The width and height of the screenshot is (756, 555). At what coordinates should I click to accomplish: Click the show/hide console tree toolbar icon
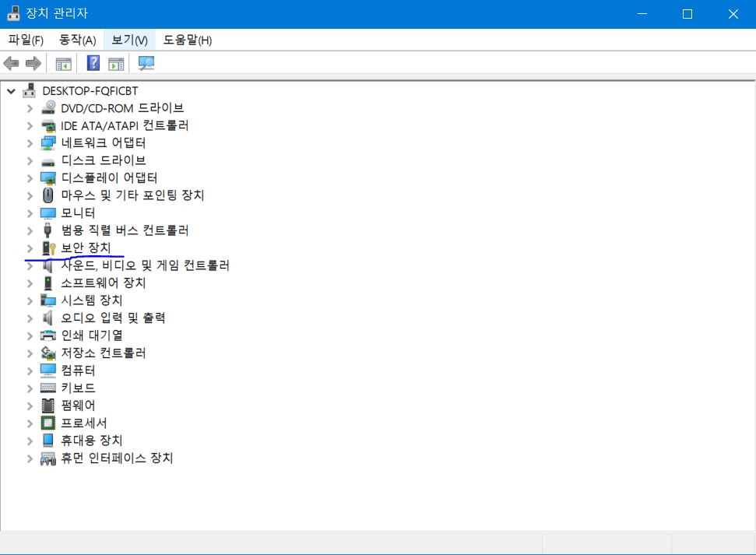coord(63,63)
